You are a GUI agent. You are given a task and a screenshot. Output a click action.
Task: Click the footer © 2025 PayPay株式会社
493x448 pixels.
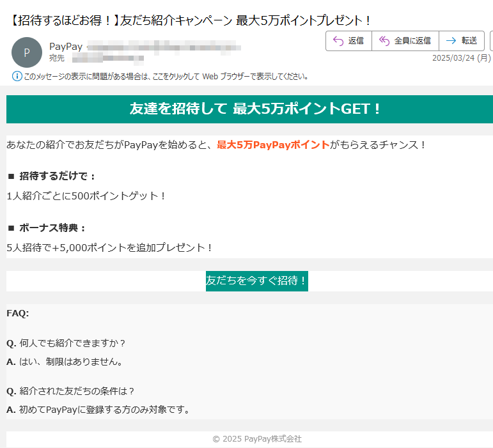(257, 439)
